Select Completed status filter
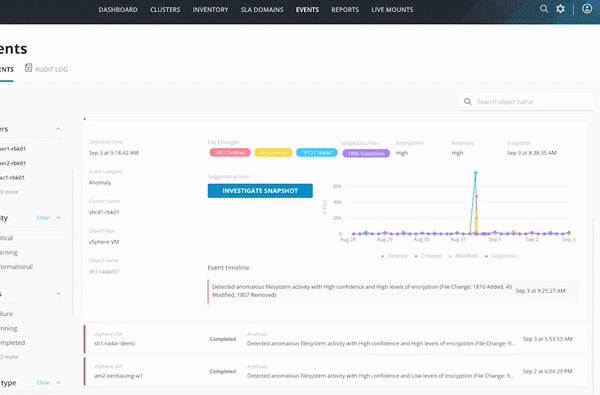This screenshot has width=600, height=395. 12,343
